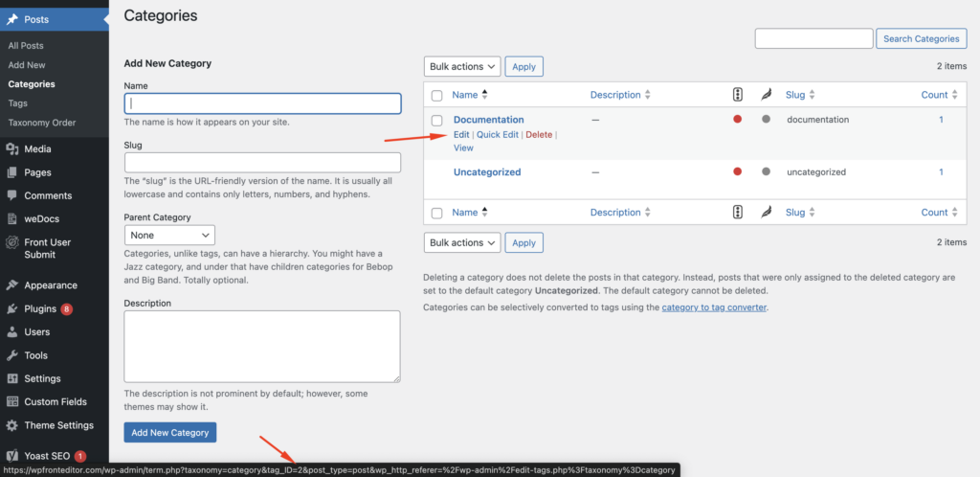Click the Media icon in sidebar
This screenshot has height=477, width=980.
(11, 149)
